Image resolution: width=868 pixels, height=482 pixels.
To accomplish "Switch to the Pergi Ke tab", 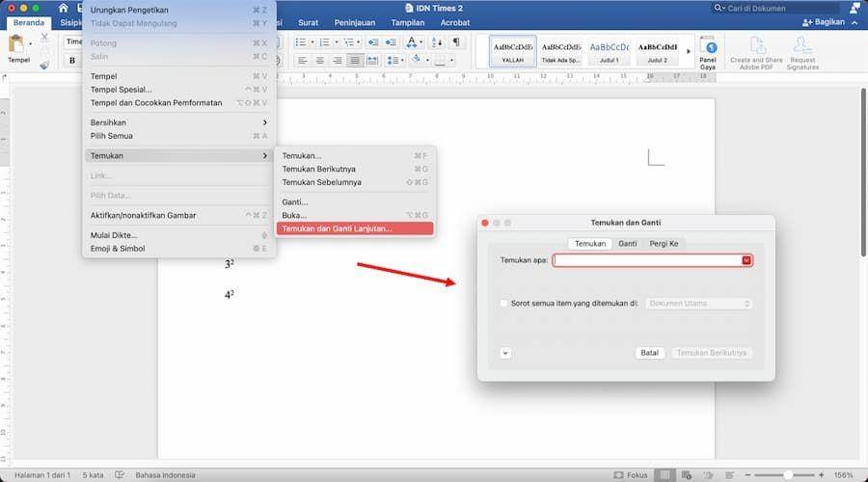I will tap(664, 244).
